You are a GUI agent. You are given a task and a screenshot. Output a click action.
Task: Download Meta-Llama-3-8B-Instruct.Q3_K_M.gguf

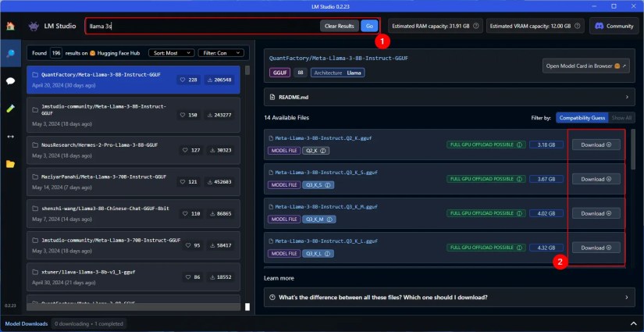point(596,213)
